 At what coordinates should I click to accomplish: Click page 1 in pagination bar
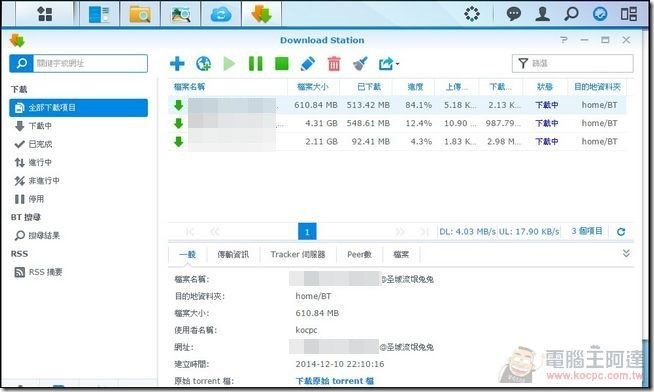307,231
